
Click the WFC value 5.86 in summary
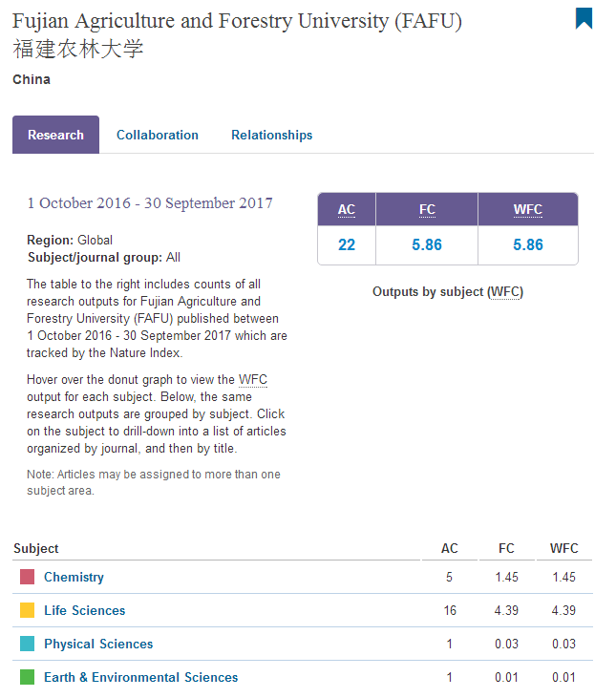pos(527,245)
